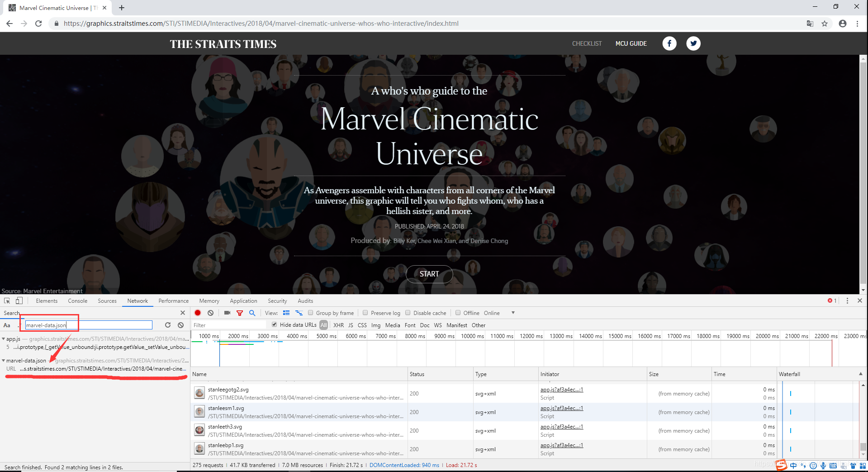Switch to the Console tab
Image resolution: width=868 pixels, height=472 pixels.
[x=78, y=300]
